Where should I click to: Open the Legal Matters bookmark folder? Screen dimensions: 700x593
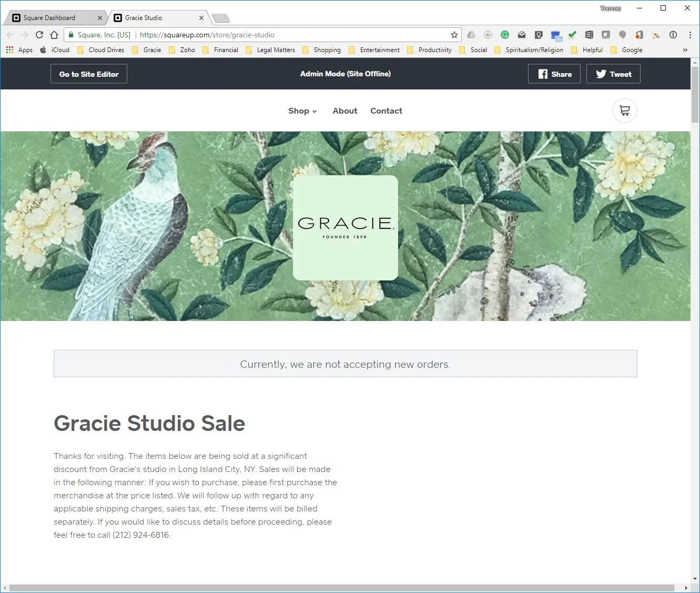[270, 50]
